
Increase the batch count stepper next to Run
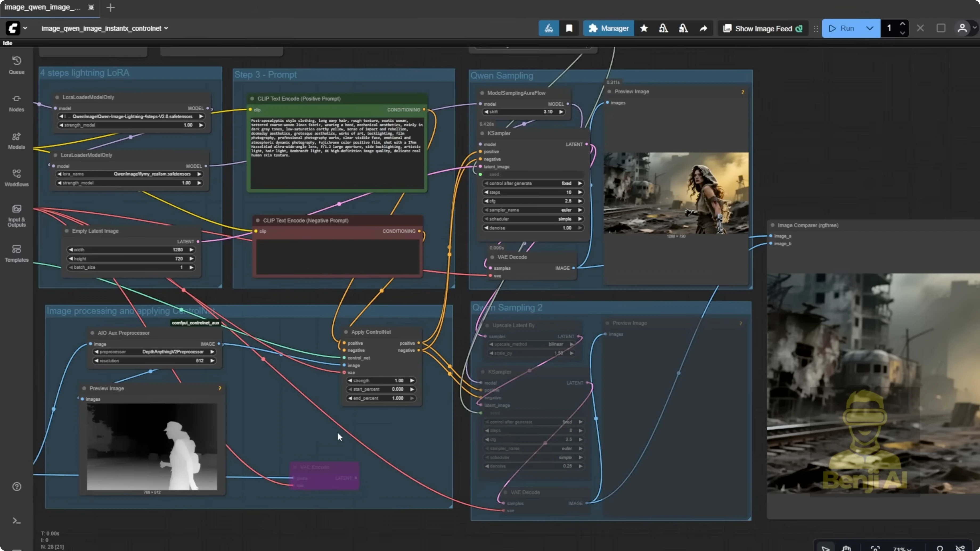pos(903,24)
